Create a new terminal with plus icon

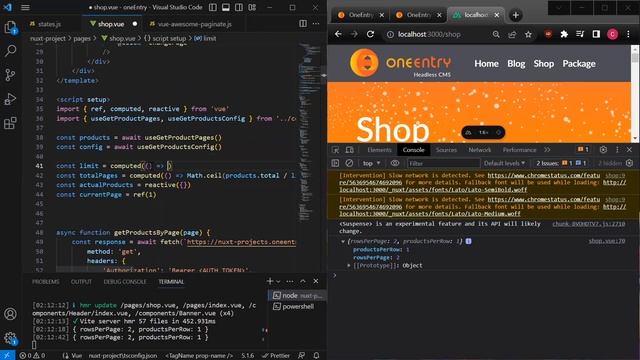[270, 281]
